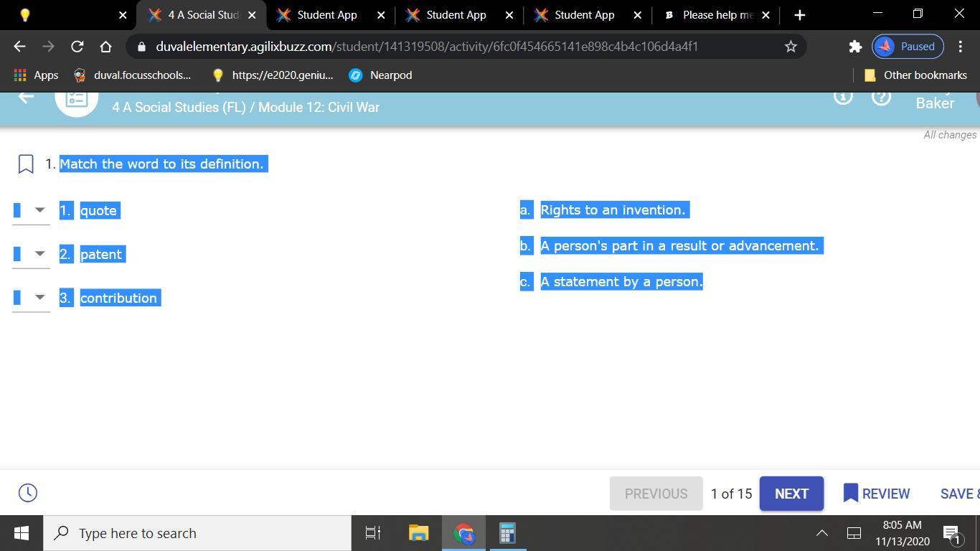This screenshot has height=551, width=980.
Task: Open the answer dropdown for contribution
Action: 32,298
